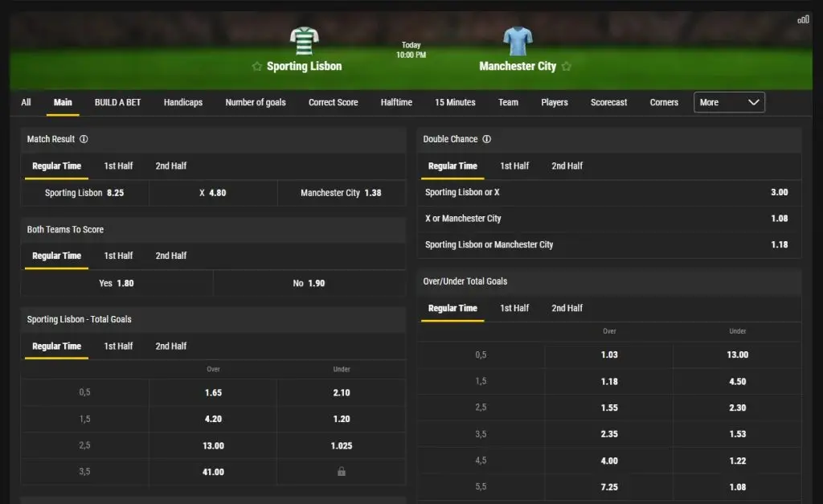The height and width of the screenshot is (504, 823).
Task: Open the match statistics bar chart icon
Action: point(803,20)
